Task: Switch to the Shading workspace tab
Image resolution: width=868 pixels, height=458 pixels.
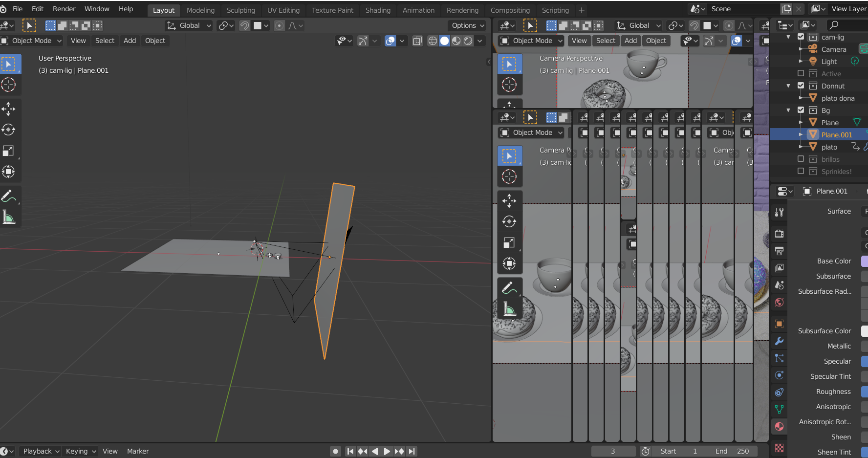Action: click(x=378, y=10)
